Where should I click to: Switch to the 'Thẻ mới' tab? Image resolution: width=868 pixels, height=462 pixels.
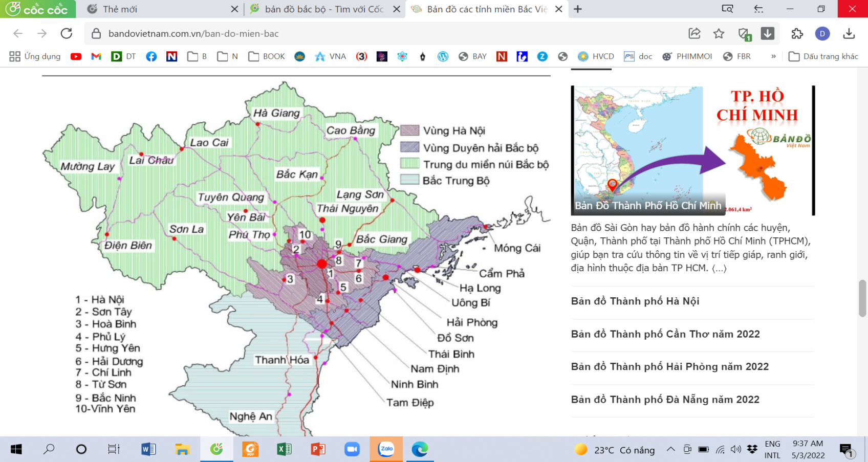[x=120, y=9]
